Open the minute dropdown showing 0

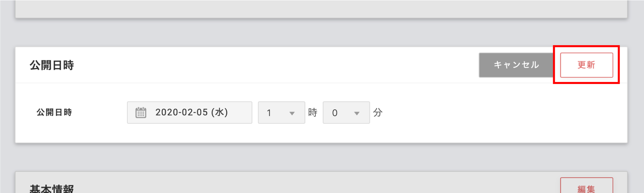(x=346, y=113)
